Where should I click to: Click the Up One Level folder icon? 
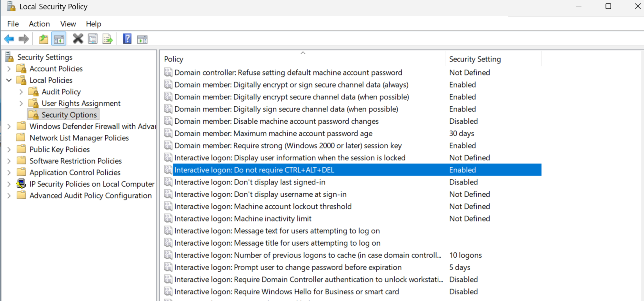(x=43, y=39)
